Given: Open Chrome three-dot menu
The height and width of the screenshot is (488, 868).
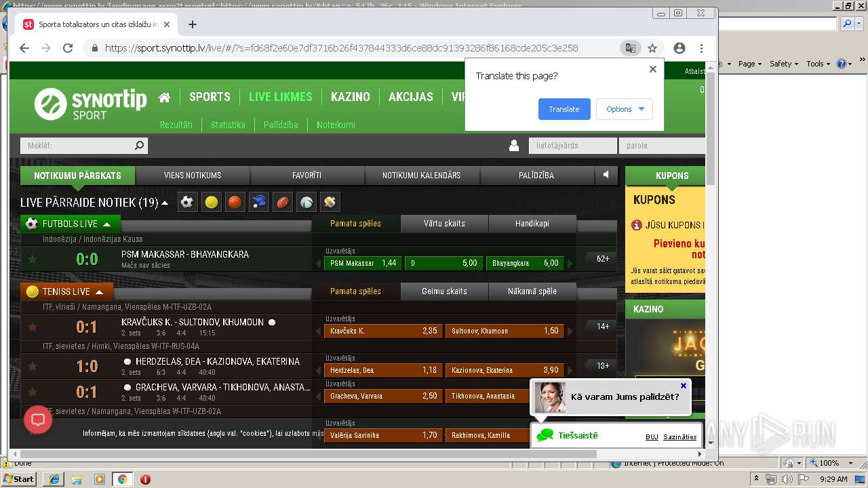Looking at the screenshot, I should (701, 48).
